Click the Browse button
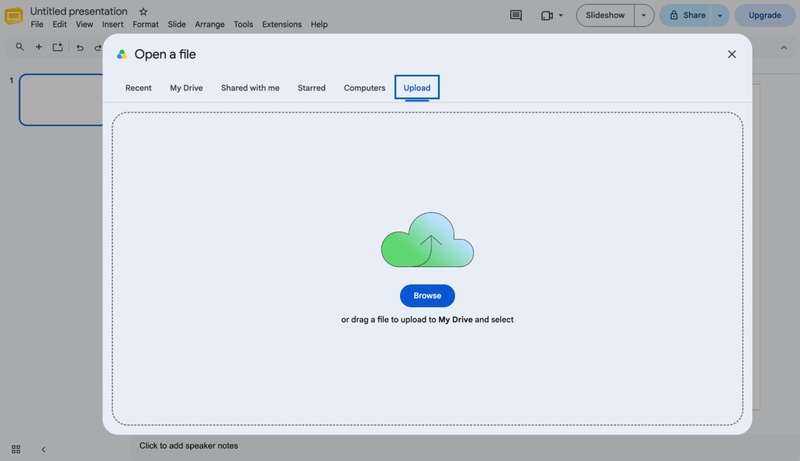800x461 pixels. (x=427, y=296)
